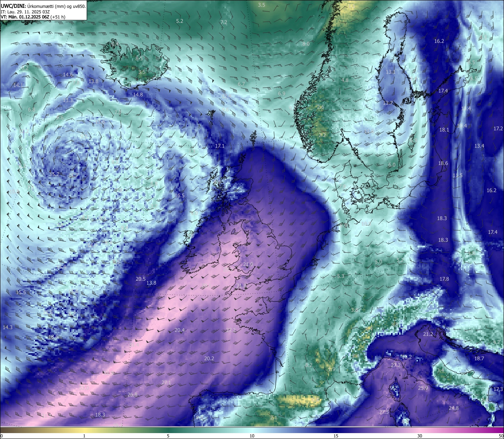Click the 6.7 value in Norwegian Sea
Image resolution: width=504 pixels, height=439 pixels.
click(x=241, y=84)
